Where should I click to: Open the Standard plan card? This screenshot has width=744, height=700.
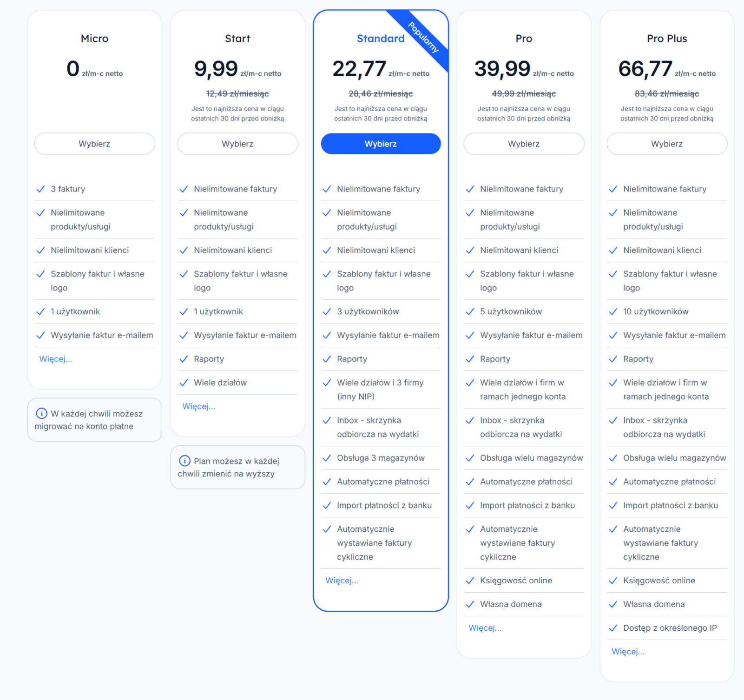tap(380, 38)
